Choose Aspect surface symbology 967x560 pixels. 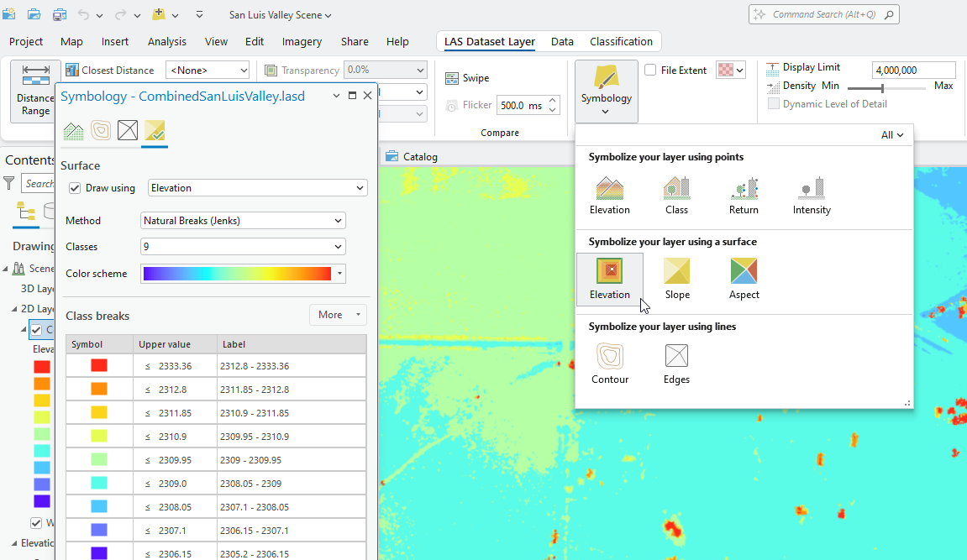coord(744,279)
